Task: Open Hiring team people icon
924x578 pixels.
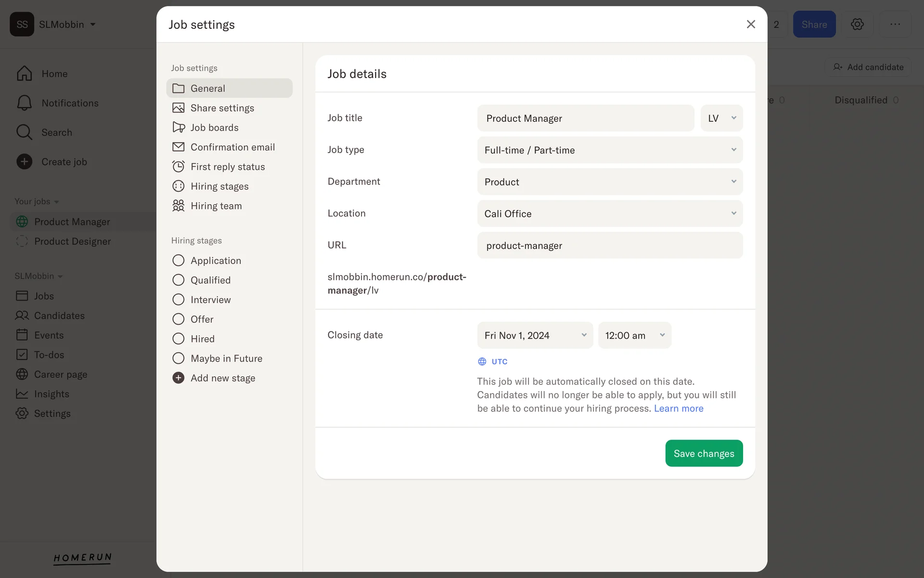Action: [x=178, y=206]
